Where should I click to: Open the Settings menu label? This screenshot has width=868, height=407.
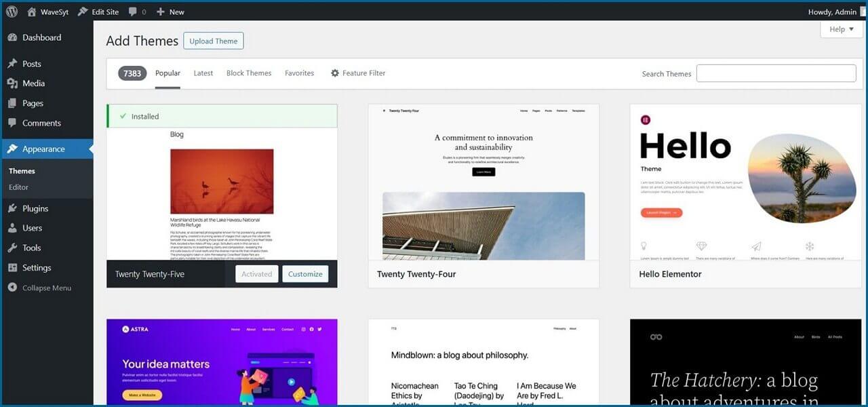point(37,267)
